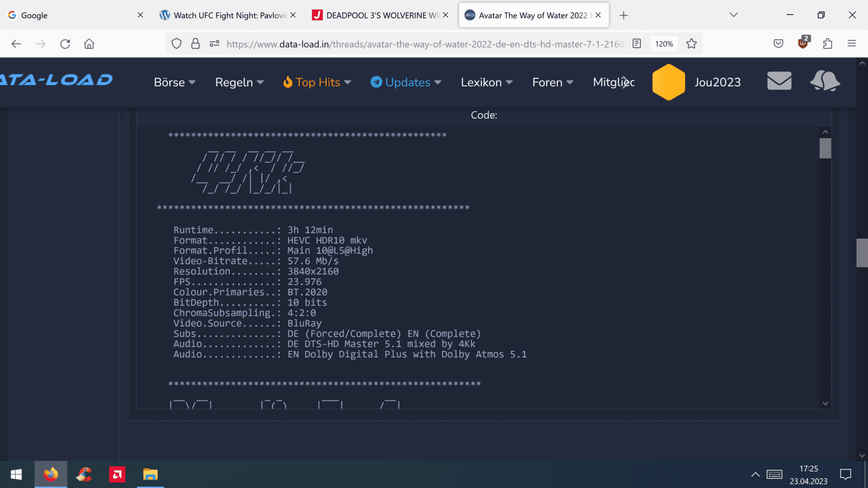This screenshot has width=868, height=488.
Task: Click the Runtime 3h 12min line
Action: coord(253,230)
